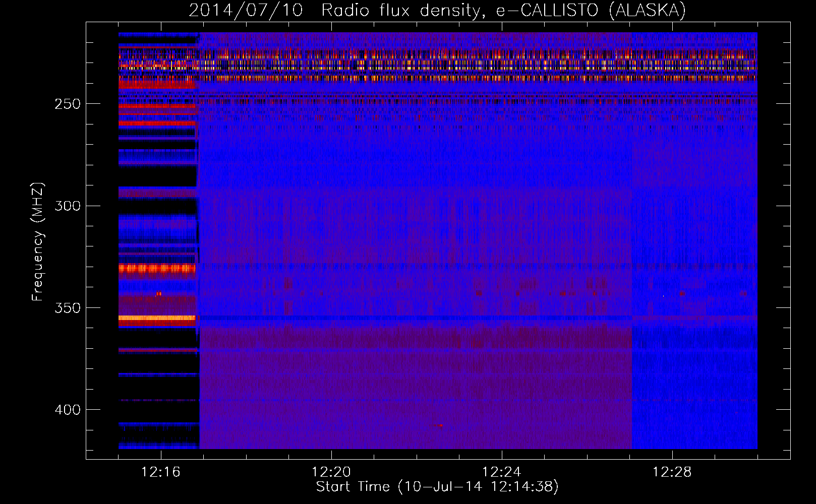Select the 250 frequency tick label
Screen dimensions: 816x504
67,104
